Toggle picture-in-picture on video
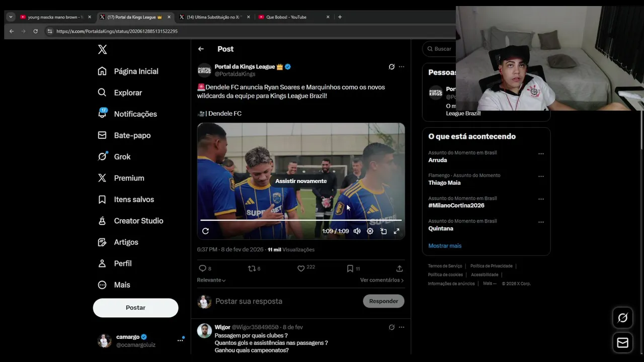The image size is (644, 362). (383, 231)
